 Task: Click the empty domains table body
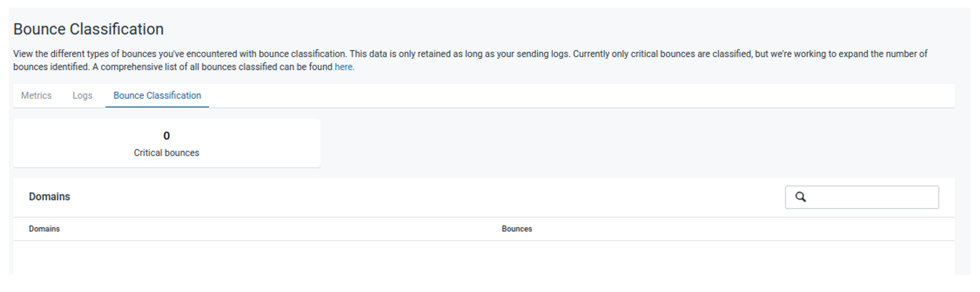pos(484,258)
